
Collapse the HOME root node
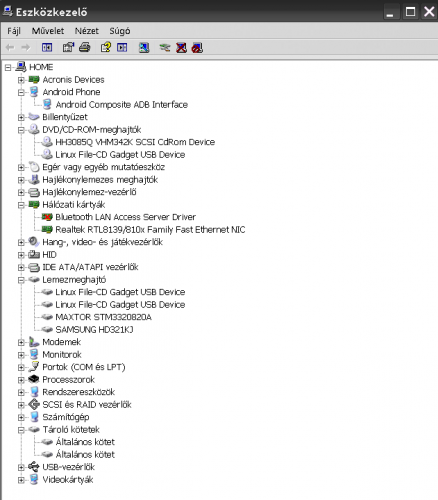pyautogui.click(x=8, y=68)
